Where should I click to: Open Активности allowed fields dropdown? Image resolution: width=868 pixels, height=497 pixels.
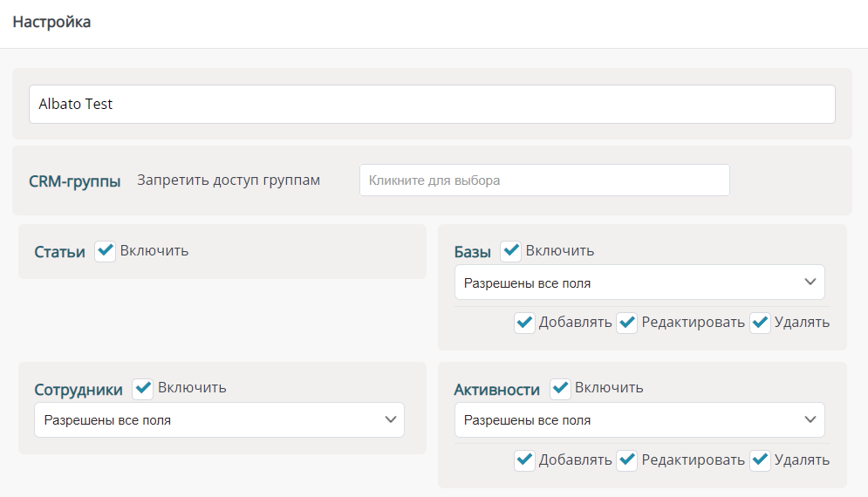(x=639, y=419)
